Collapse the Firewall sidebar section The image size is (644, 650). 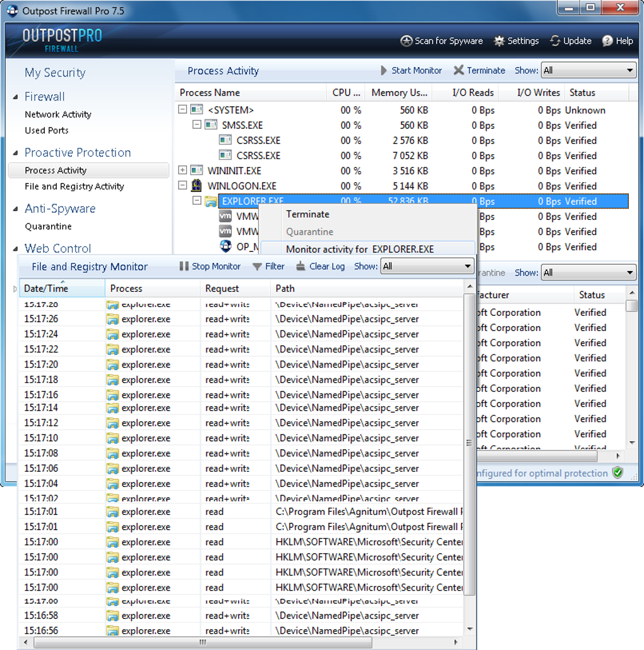click(x=15, y=97)
